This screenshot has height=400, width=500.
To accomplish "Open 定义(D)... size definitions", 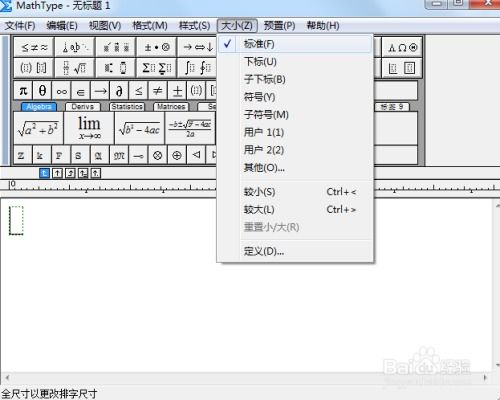I will click(295, 251).
